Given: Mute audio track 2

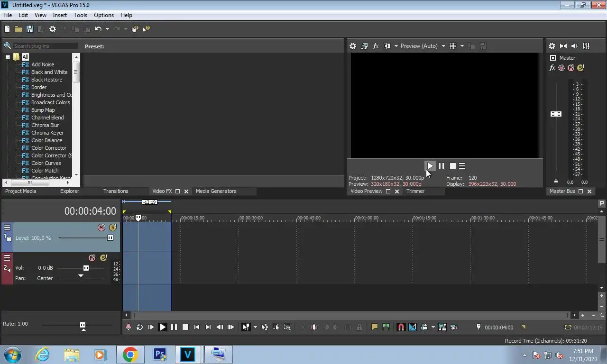Looking at the screenshot, I should [92, 258].
